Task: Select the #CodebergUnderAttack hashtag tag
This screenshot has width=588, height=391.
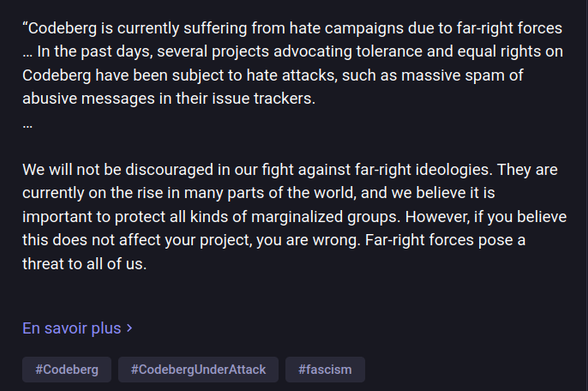Action: click(x=198, y=370)
